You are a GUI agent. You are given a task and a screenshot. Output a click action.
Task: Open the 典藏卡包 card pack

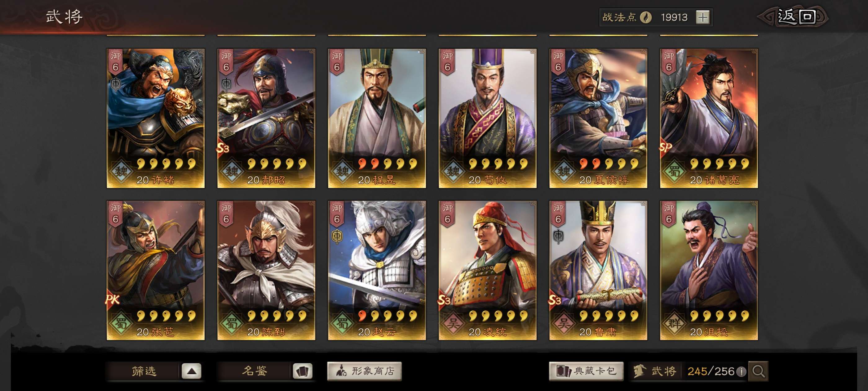(586, 371)
